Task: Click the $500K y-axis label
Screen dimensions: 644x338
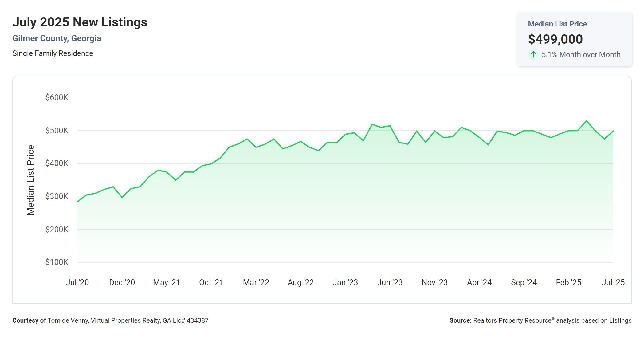Action: coord(57,131)
